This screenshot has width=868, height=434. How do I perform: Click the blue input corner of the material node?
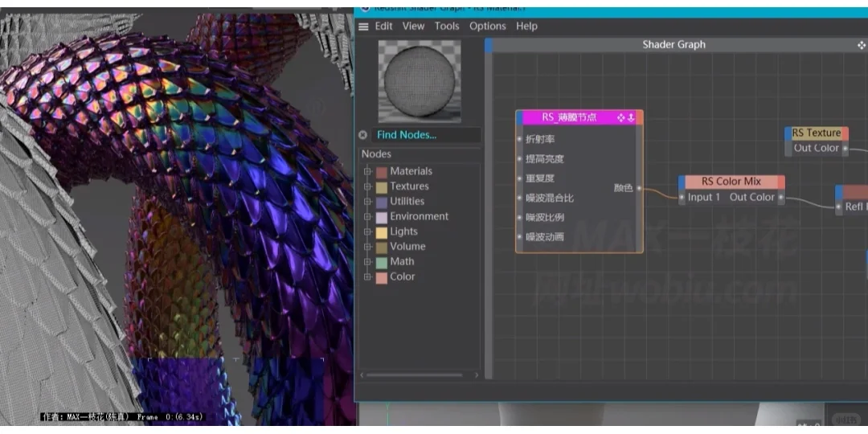838,191
